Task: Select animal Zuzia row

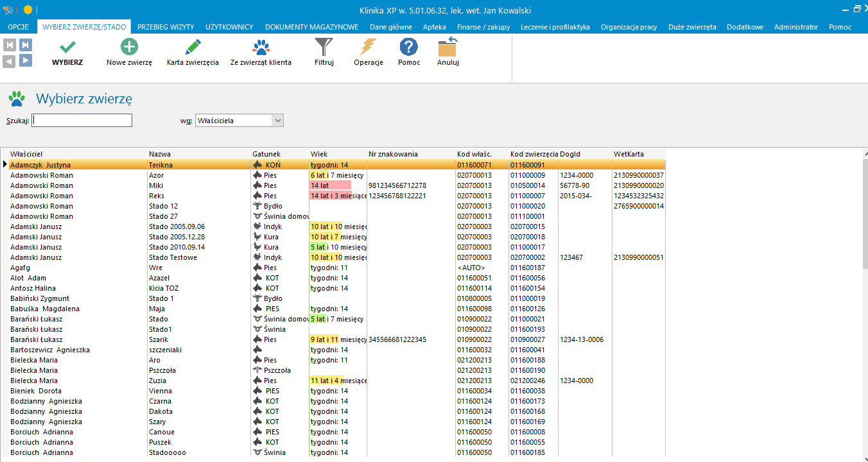Action: [x=337, y=381]
